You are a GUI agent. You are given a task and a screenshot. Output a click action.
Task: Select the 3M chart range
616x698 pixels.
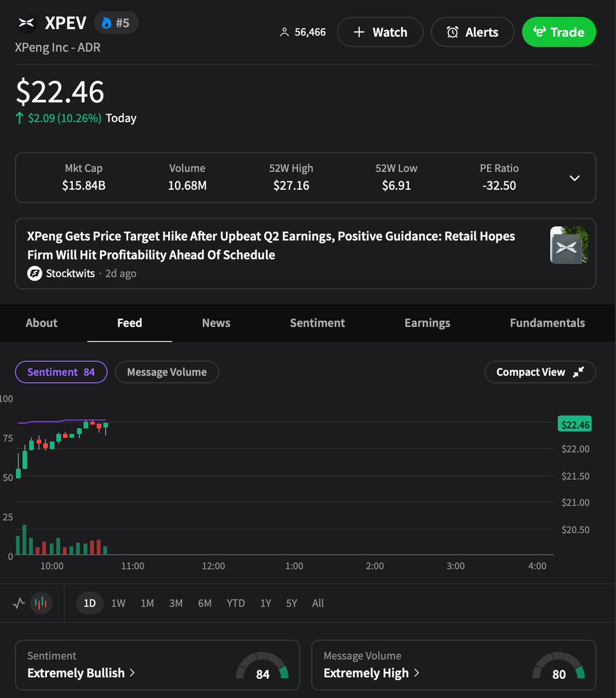[x=176, y=603]
